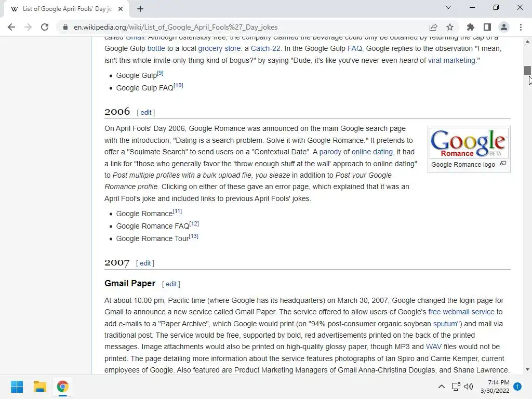Open the Windows Start menu
Image resolution: width=532 pixels, height=399 pixels.
pyautogui.click(x=17, y=387)
